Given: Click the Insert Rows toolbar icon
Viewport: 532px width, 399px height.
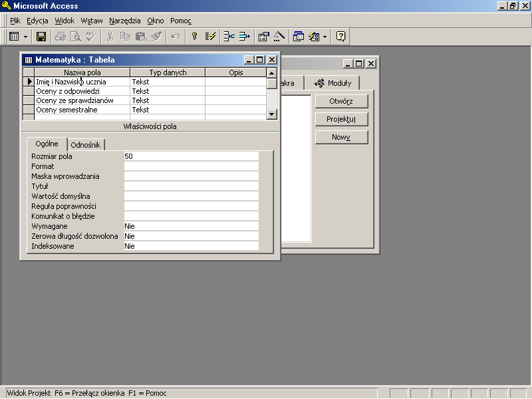Looking at the screenshot, I should click(x=229, y=37).
